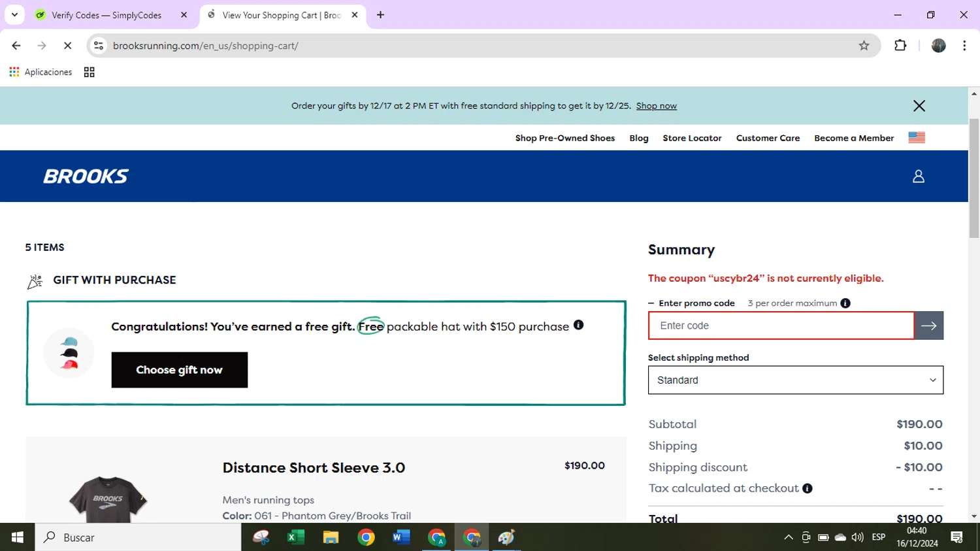
Task: Click the browser address bar URL
Action: (x=205, y=46)
